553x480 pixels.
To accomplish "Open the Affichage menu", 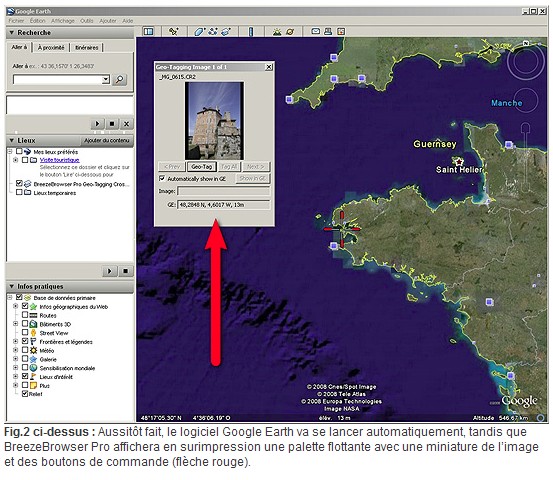I will click(x=63, y=21).
